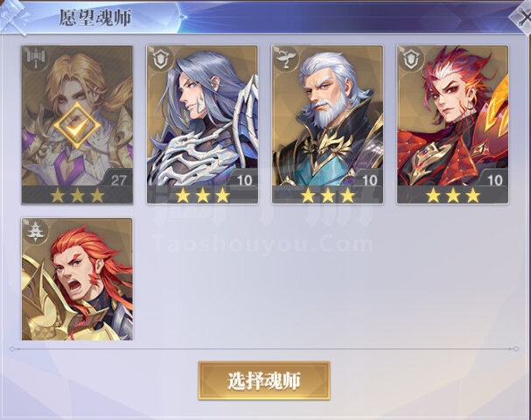Click the divider line's right diamond end
The width and height of the screenshot is (531, 420).
pyautogui.click(x=516, y=348)
